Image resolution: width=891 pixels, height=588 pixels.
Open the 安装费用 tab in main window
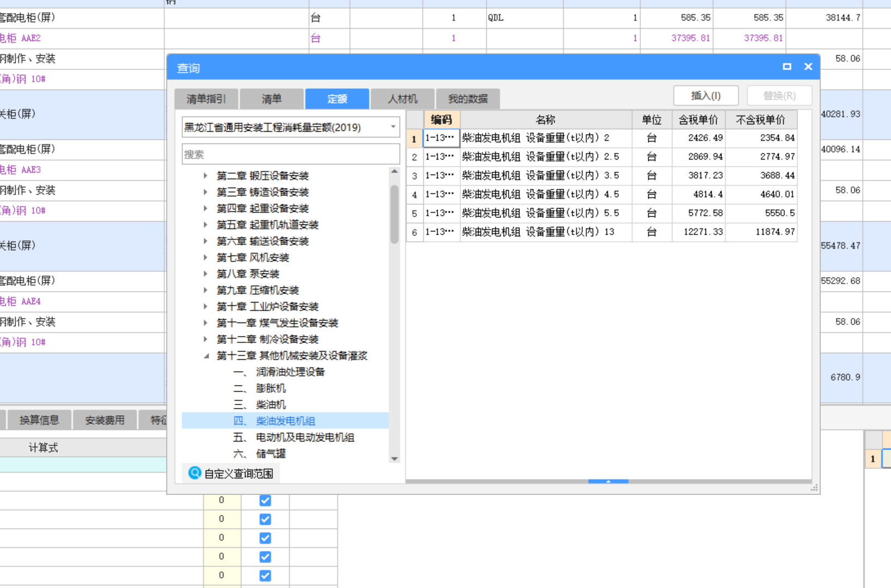click(x=105, y=420)
